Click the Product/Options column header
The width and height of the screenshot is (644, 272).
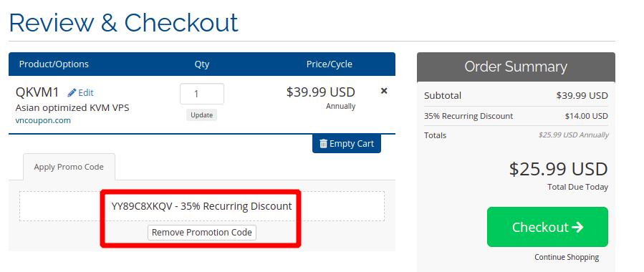click(54, 64)
